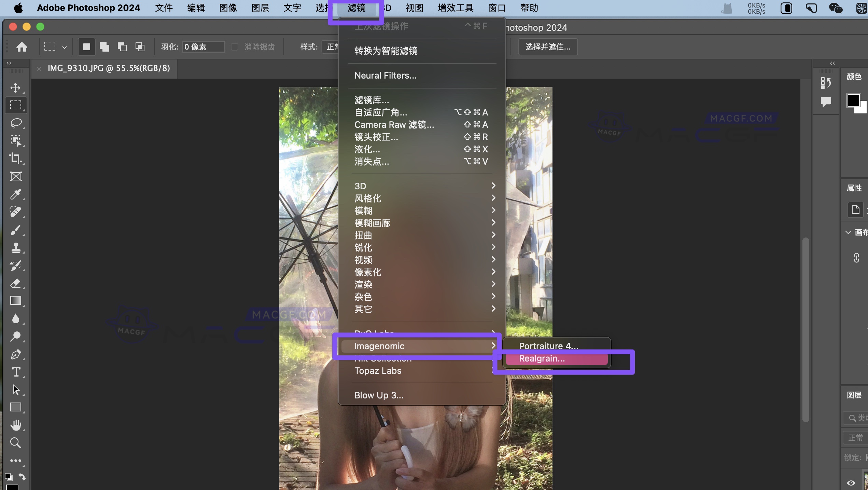Viewport: 868px width, 490px height.
Task: Select the Eyedropper tool
Action: pyautogui.click(x=16, y=194)
